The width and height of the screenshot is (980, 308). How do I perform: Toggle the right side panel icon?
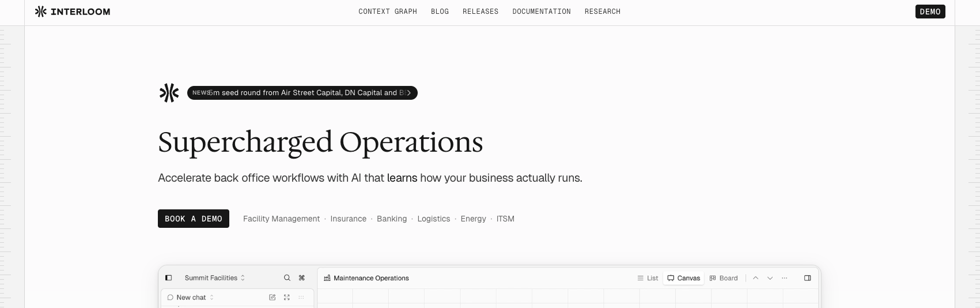(x=808, y=278)
